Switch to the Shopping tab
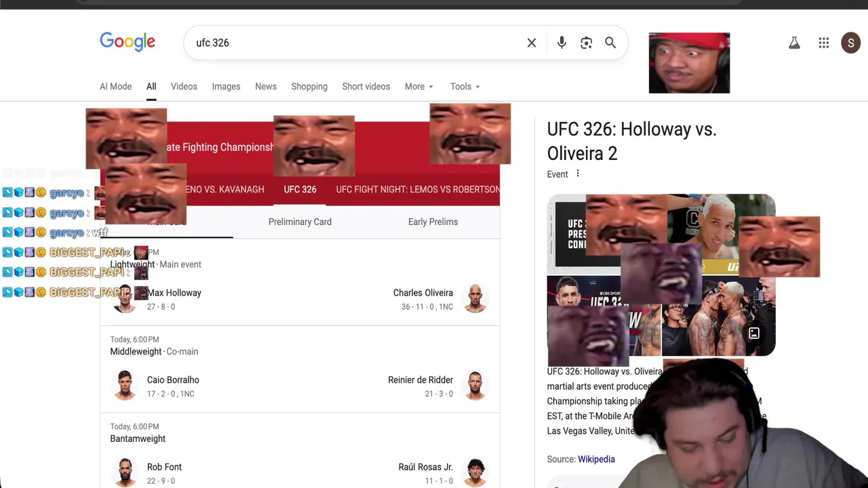The image size is (868, 488). click(309, 87)
